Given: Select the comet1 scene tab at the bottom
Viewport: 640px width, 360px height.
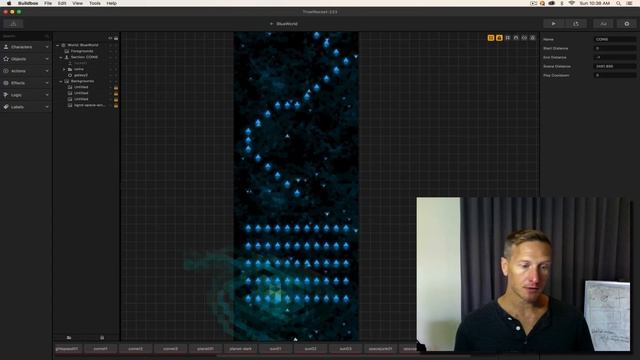Looking at the screenshot, I should pyautogui.click(x=101, y=349).
